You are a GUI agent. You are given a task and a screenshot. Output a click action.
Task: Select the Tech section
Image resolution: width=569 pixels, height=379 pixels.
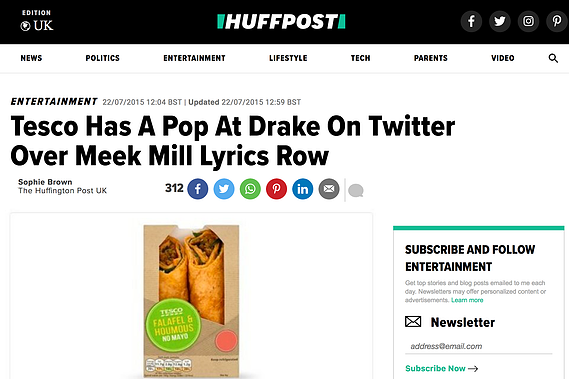click(360, 58)
